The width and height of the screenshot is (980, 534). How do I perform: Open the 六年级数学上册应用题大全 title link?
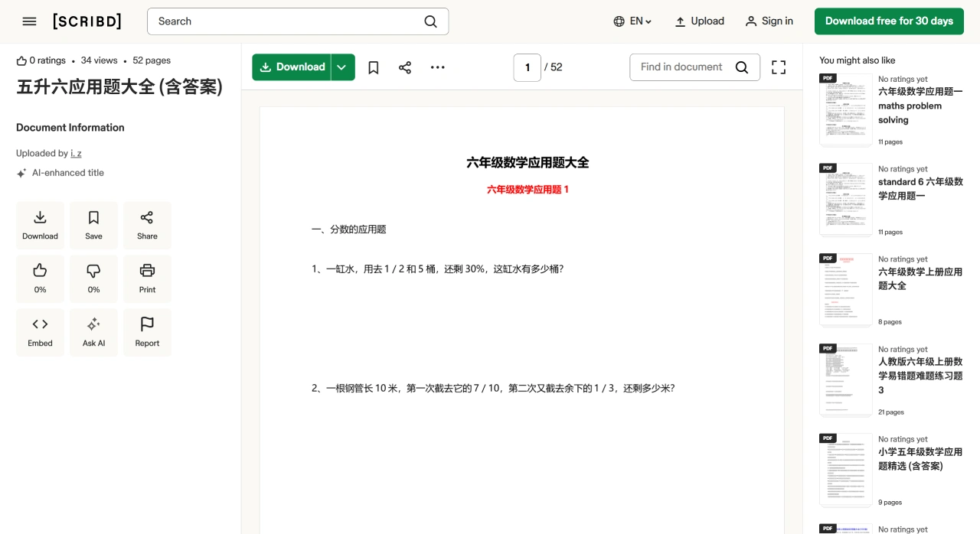click(920, 278)
